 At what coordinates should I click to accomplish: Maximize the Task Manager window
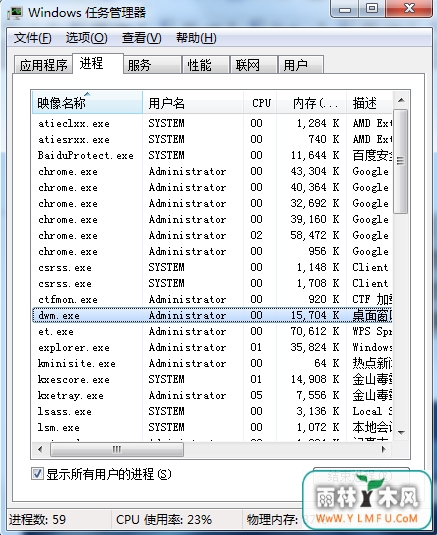pos(372,9)
